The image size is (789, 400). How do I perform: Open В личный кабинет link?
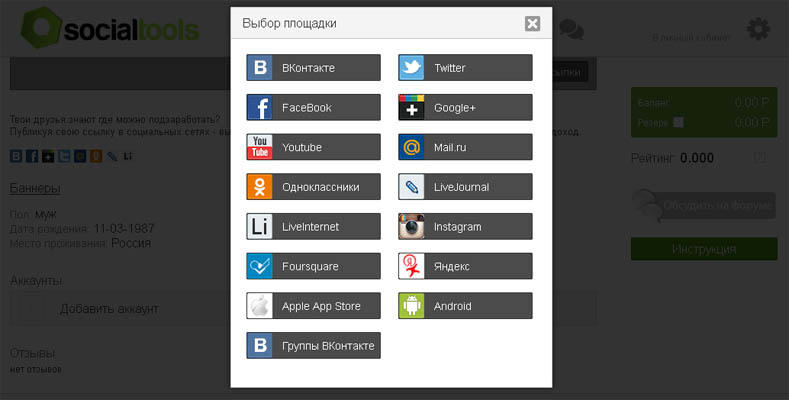pyautogui.click(x=690, y=38)
